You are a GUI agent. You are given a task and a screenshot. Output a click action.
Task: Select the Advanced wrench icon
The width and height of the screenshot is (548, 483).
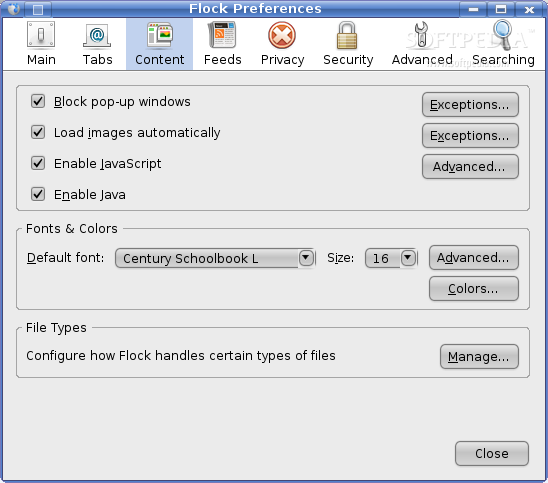(421, 34)
